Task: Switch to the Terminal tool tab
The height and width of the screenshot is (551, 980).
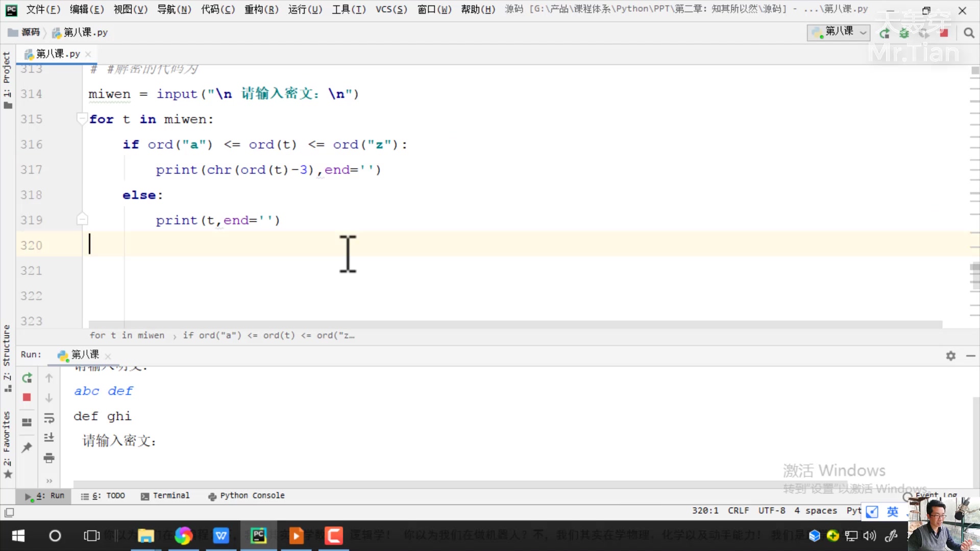Action: click(x=165, y=495)
